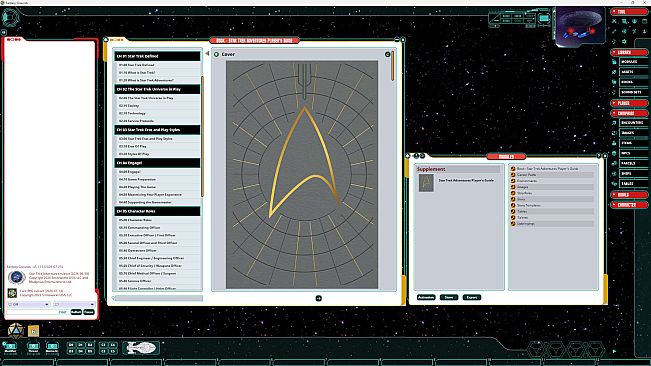Viewport: 651px width, 366px height.
Task: Click the supplement cover thumbnail in module window
Action: tap(426, 183)
